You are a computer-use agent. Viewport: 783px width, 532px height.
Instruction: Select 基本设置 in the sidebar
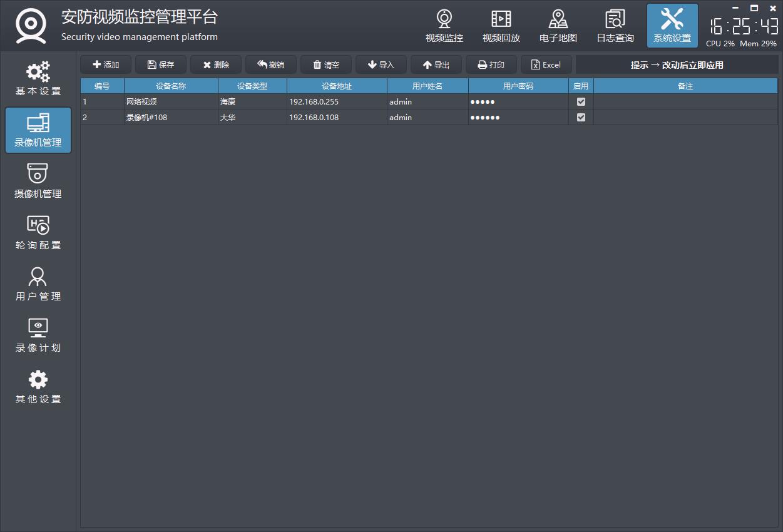[38, 79]
